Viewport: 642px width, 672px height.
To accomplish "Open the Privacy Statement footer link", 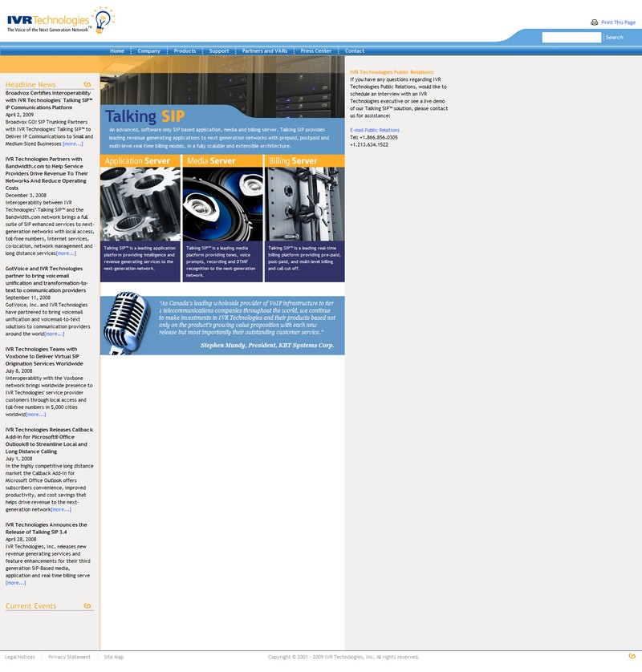I will [70, 657].
